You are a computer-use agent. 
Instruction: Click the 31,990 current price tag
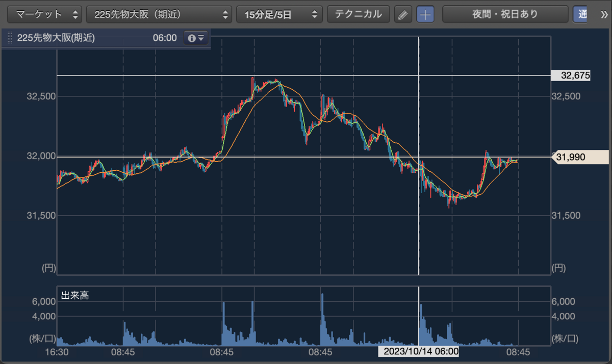tap(580, 158)
